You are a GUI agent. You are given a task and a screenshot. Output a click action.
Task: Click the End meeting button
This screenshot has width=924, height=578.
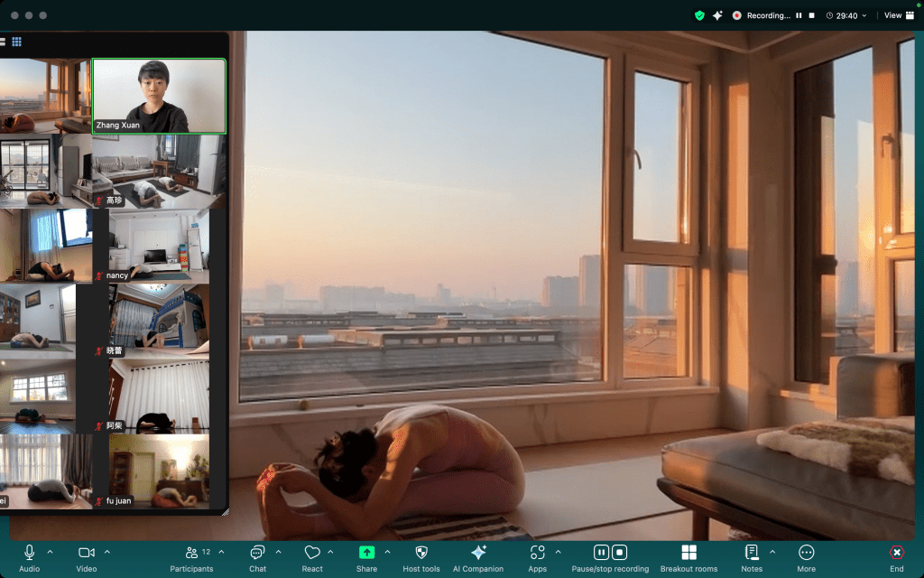pyautogui.click(x=896, y=553)
